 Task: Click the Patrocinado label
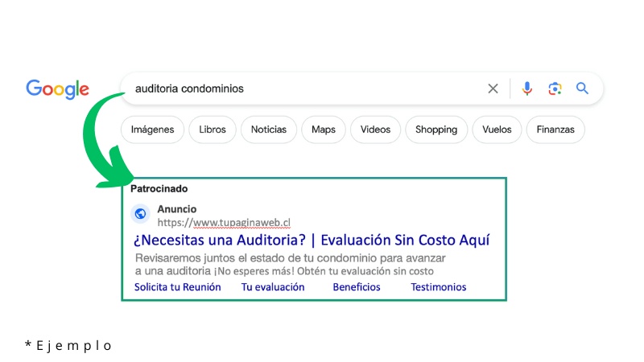pos(159,189)
